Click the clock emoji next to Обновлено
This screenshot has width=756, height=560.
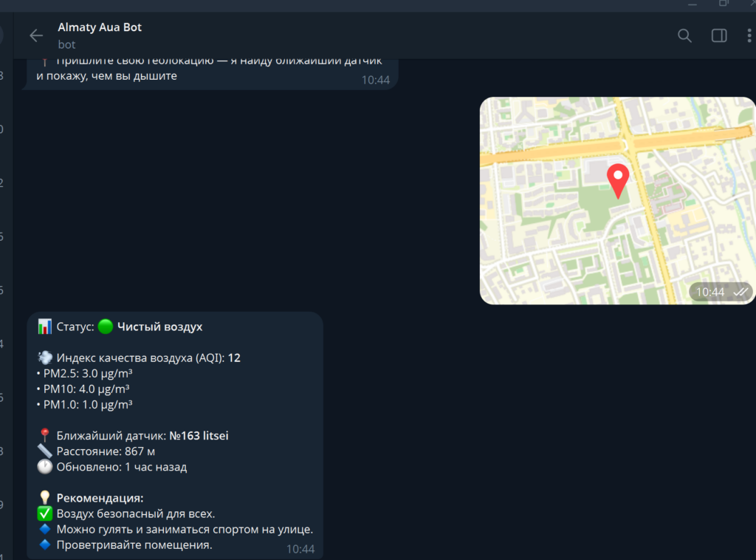coord(44,467)
